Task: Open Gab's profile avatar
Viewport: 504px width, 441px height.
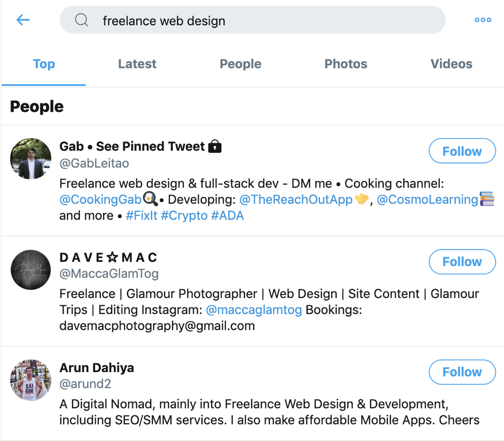Action: pyautogui.click(x=31, y=159)
